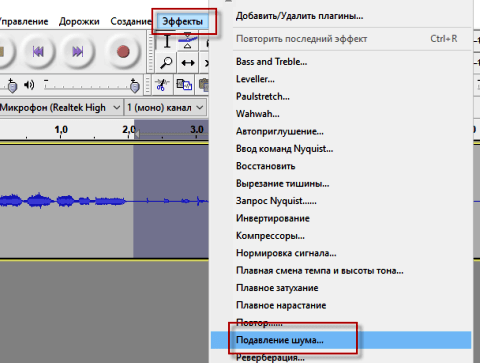
Task: Select the I-beam Selection tool
Action: pyautogui.click(x=167, y=41)
